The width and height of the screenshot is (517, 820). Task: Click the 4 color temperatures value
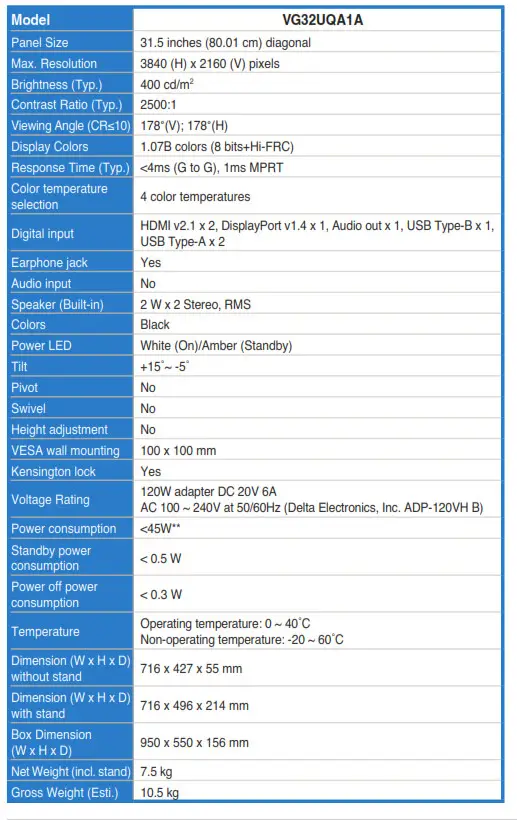195,197
